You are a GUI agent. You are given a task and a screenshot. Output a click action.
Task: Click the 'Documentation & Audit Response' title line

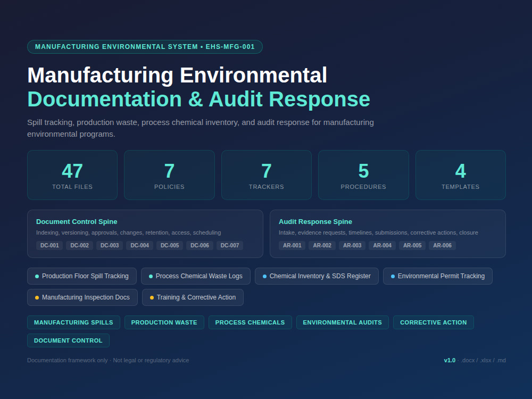[198, 99]
